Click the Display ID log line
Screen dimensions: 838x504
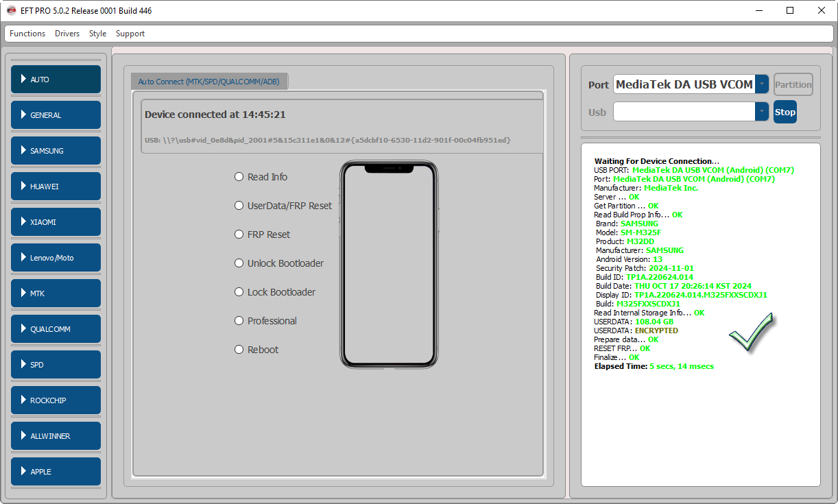pos(682,295)
